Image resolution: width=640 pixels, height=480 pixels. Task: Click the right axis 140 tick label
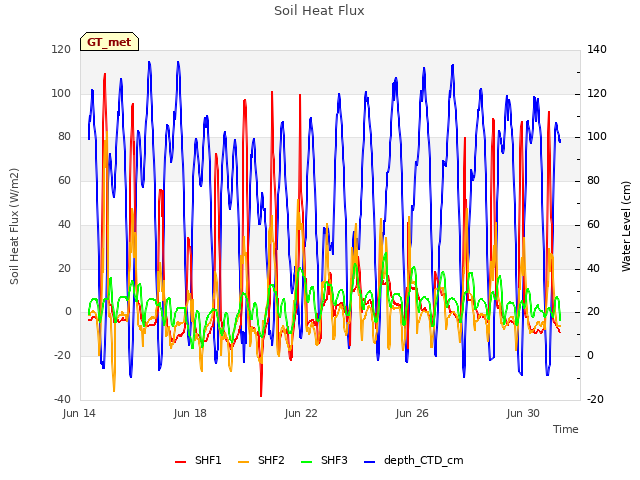click(597, 50)
